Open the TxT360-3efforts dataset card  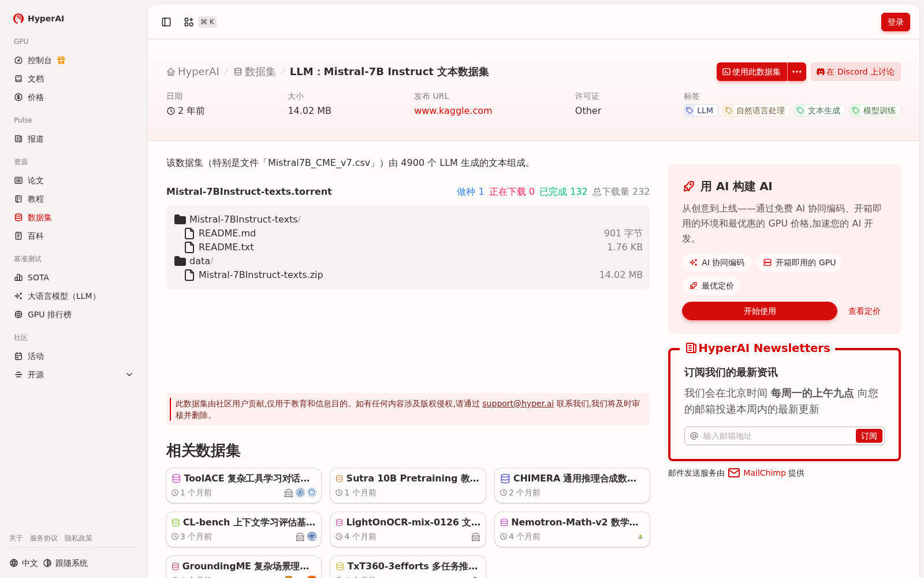pyautogui.click(x=408, y=567)
